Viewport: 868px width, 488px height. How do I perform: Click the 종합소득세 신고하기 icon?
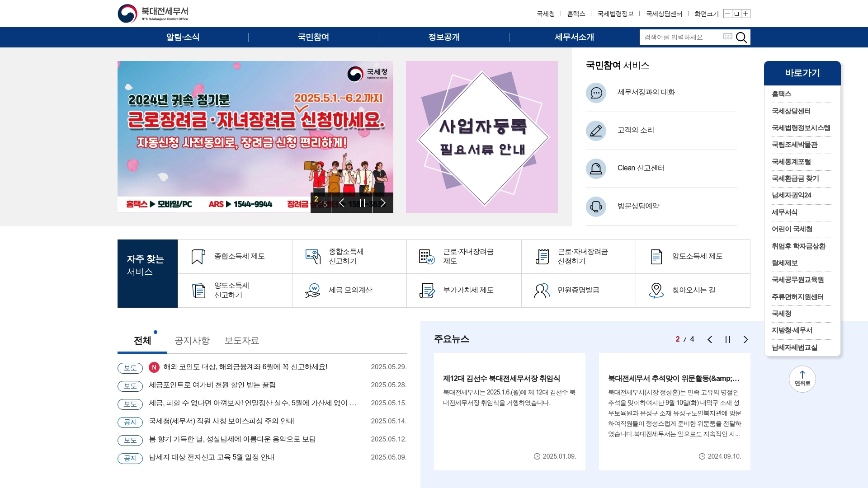click(313, 257)
